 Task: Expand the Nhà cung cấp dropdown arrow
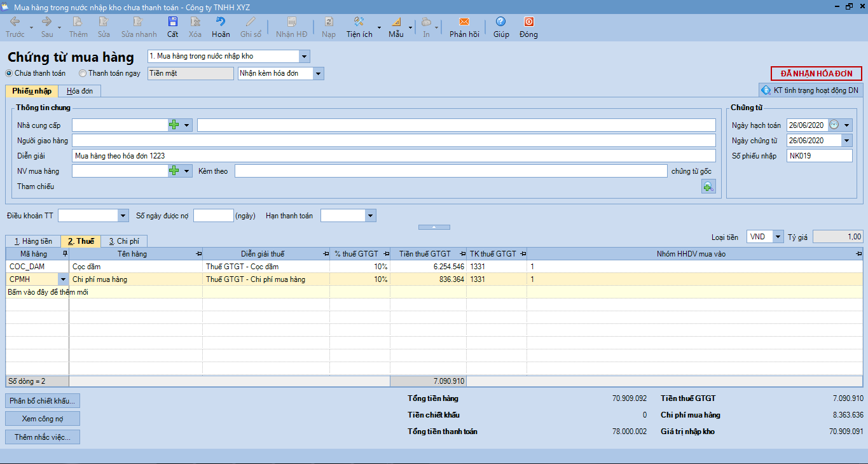pyautogui.click(x=187, y=125)
